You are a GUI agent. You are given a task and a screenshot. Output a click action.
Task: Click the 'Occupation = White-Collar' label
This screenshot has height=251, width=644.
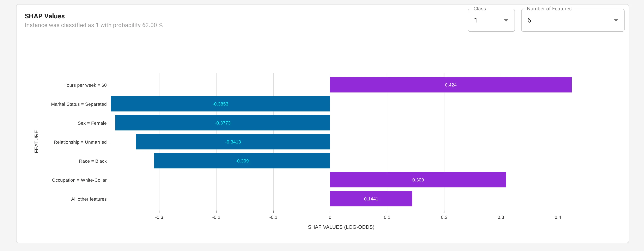pyautogui.click(x=79, y=180)
